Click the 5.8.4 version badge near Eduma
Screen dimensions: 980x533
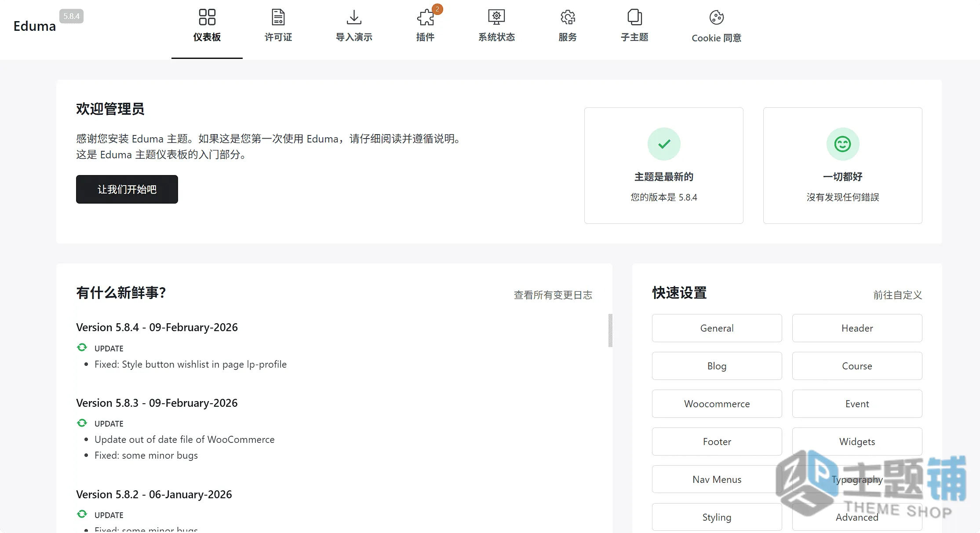pyautogui.click(x=71, y=16)
